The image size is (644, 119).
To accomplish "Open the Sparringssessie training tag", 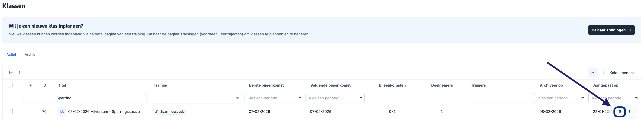I will click(x=170, y=112).
